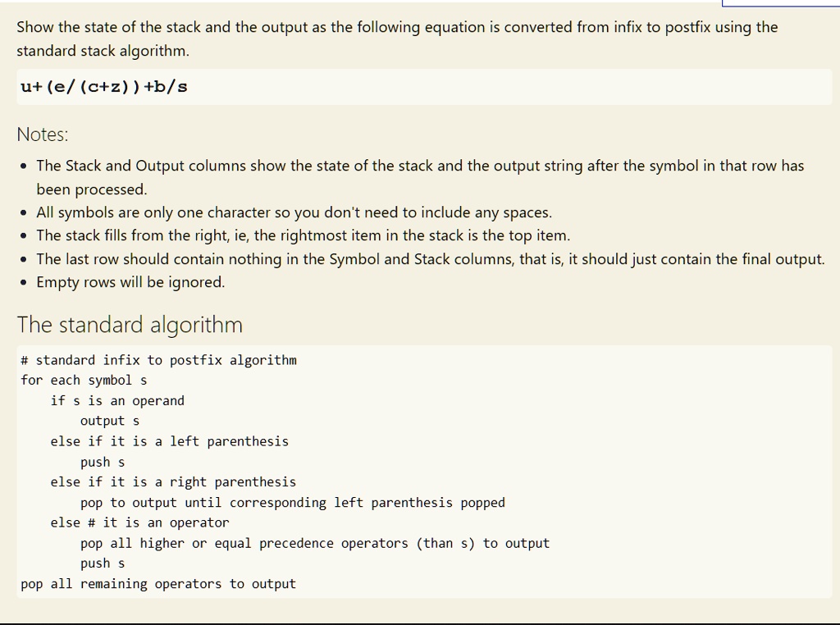Click the "pop all remaining operators to output" line
The image size is (840, 625).
coord(158,584)
